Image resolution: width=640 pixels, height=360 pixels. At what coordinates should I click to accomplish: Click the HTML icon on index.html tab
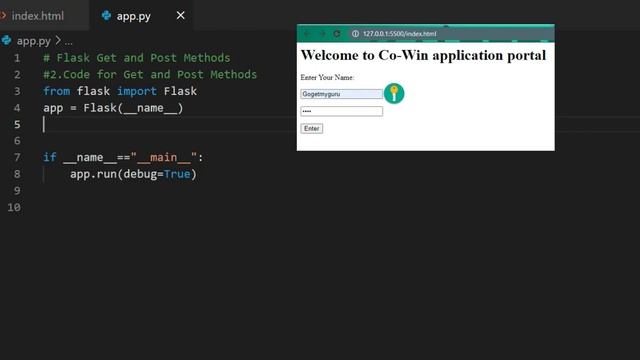(3, 16)
